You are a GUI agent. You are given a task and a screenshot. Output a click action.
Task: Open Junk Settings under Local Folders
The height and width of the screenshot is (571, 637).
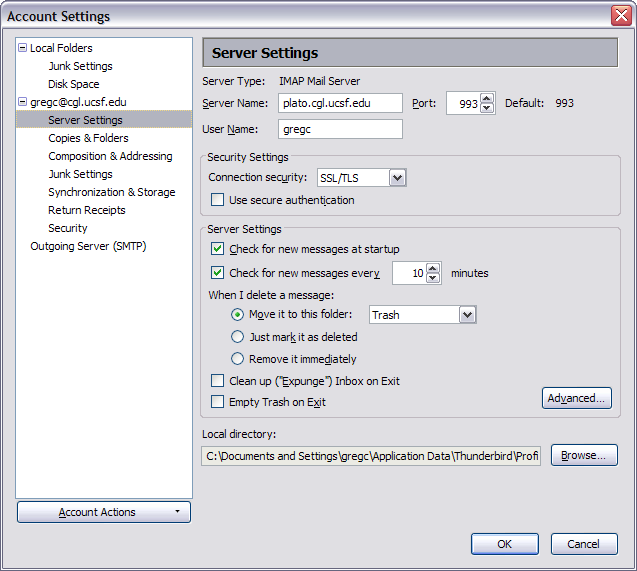pos(80,66)
